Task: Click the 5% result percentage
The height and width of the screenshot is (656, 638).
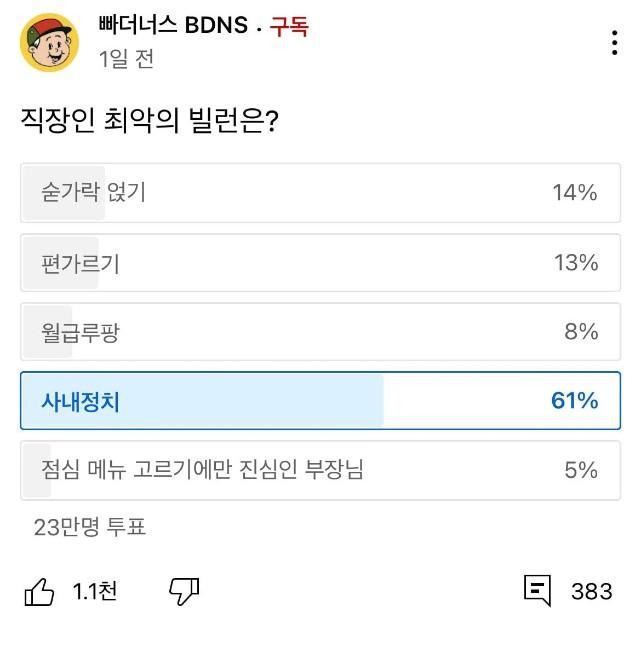Action: (x=580, y=470)
